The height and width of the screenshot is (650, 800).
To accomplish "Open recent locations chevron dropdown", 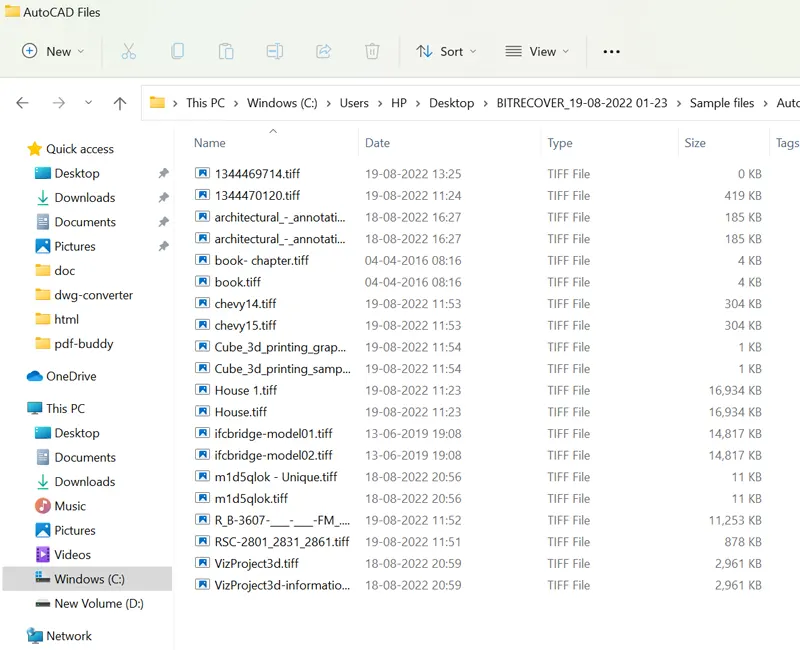I will [88, 103].
